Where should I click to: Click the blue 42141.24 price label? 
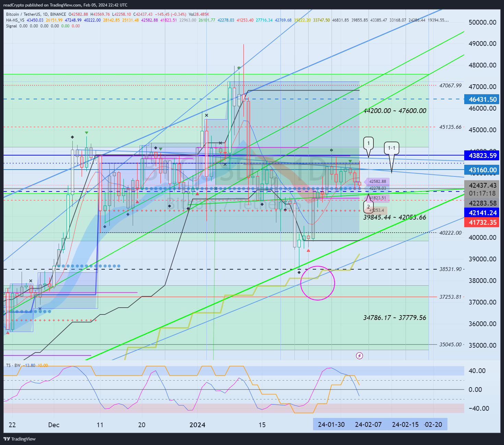click(482, 213)
